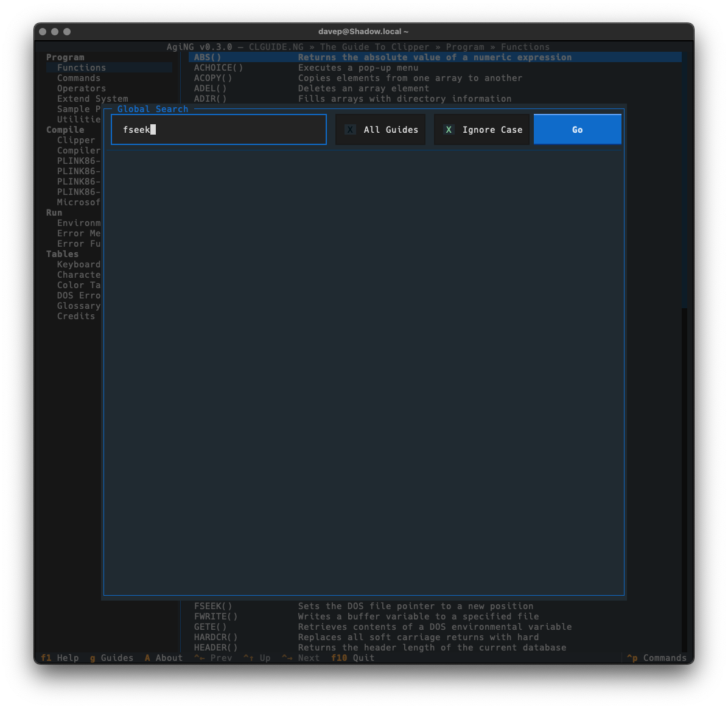The width and height of the screenshot is (728, 709).
Task: Click the Go button in Global Search
Action: tap(576, 129)
